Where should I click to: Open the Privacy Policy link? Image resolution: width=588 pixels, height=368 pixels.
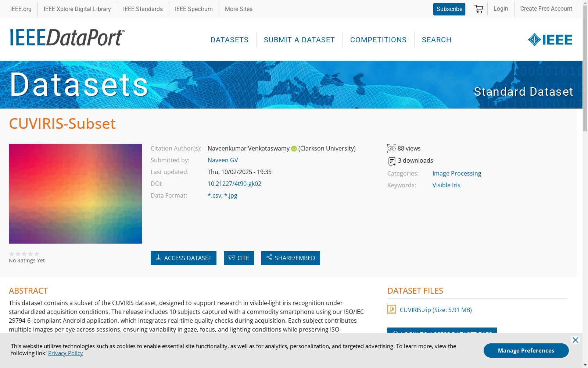coord(65,353)
